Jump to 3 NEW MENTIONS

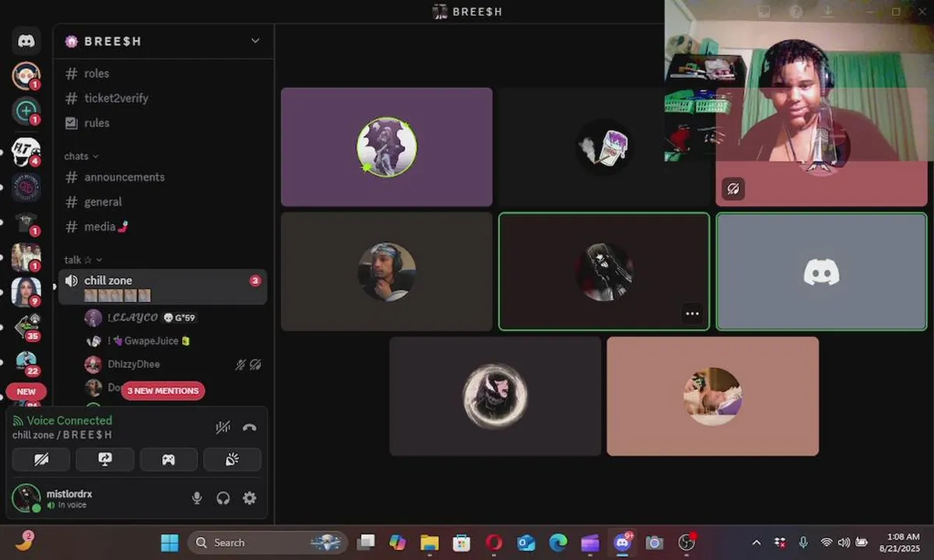pos(163,390)
